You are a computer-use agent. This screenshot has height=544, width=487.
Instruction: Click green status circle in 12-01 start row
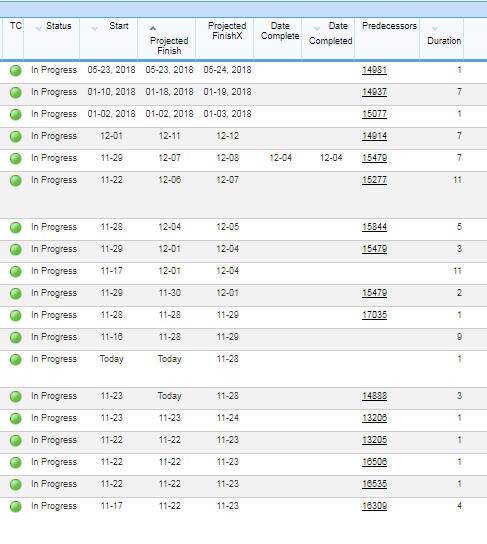[16, 137]
